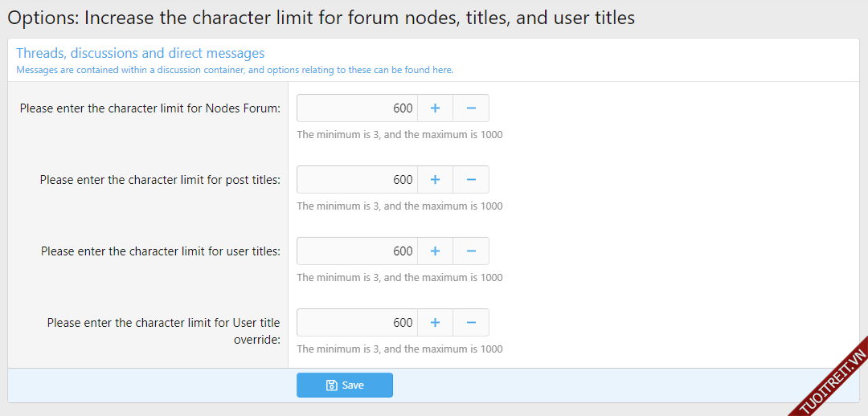Save the character limit options
This screenshot has width=868, height=416.
[x=345, y=385]
